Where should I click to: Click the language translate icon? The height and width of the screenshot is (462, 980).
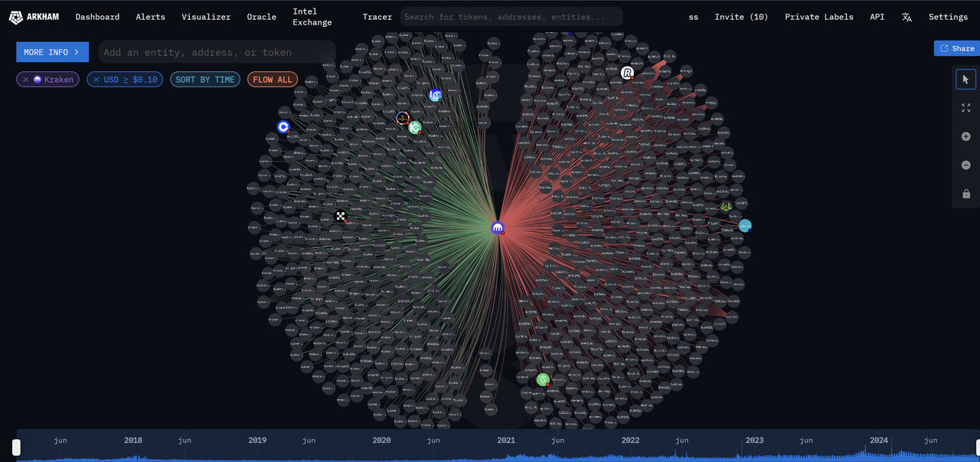pos(906,17)
